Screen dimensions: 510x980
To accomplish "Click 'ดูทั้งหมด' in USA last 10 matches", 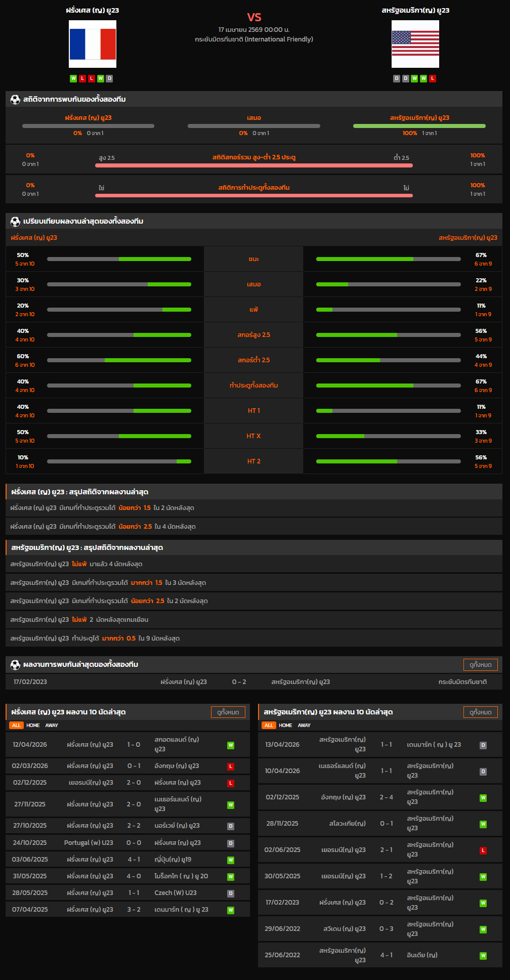I will 480,712.
